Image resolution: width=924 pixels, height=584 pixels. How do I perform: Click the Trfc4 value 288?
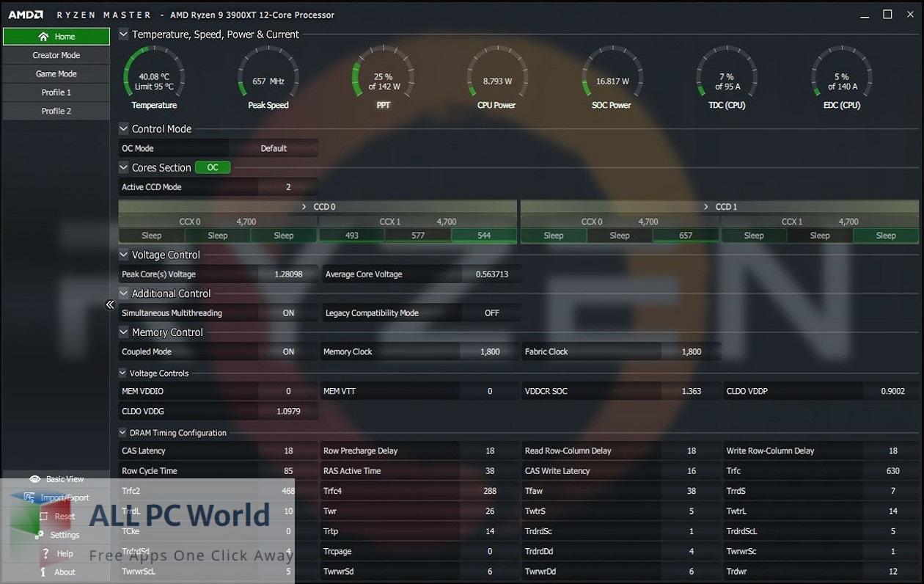(x=490, y=492)
